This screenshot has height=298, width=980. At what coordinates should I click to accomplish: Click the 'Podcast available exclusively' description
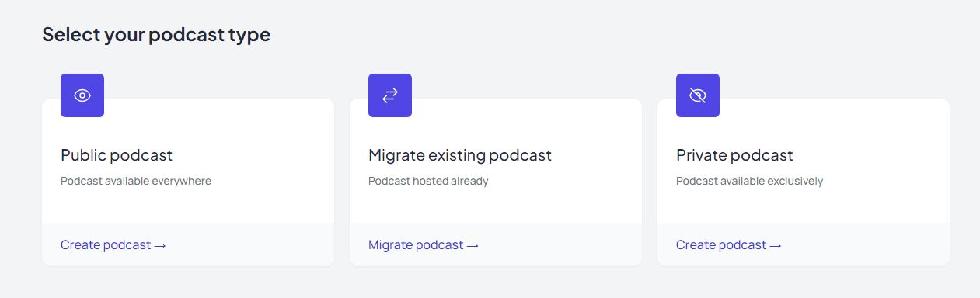(749, 181)
